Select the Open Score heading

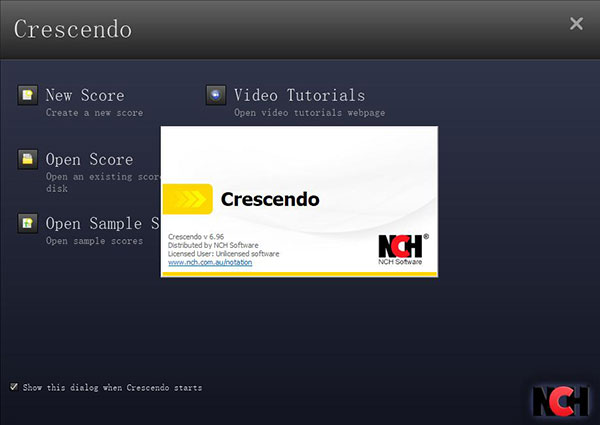89,160
